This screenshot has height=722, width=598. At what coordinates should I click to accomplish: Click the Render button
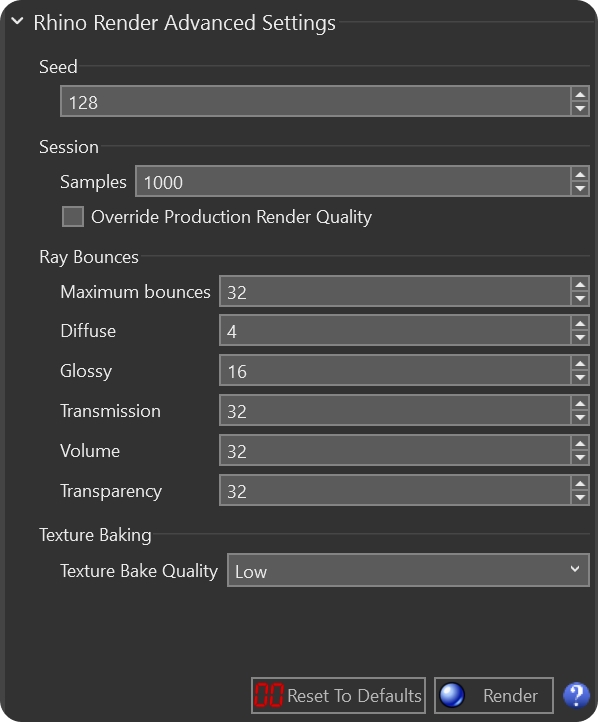493,695
